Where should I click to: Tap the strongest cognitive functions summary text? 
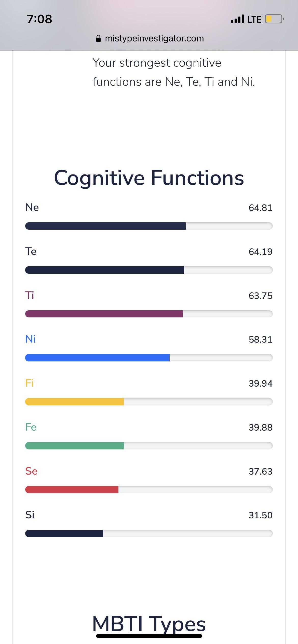(173, 72)
